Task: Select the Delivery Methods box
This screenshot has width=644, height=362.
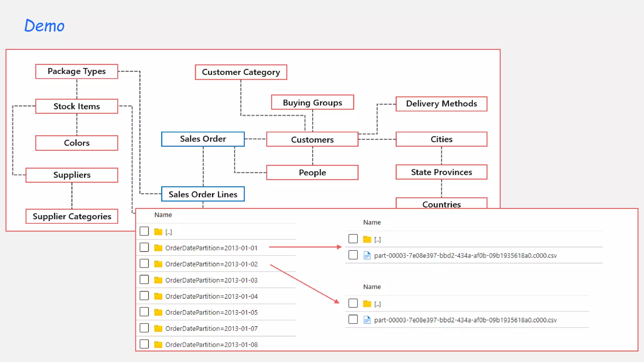Action: click(441, 104)
